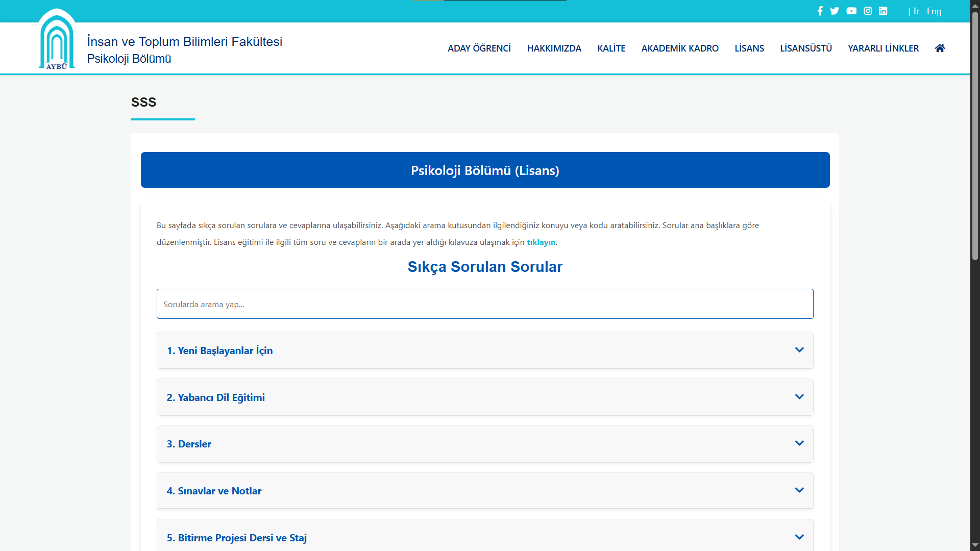Click the tıklayın guide link
The height and width of the screenshot is (551, 980).
point(541,242)
